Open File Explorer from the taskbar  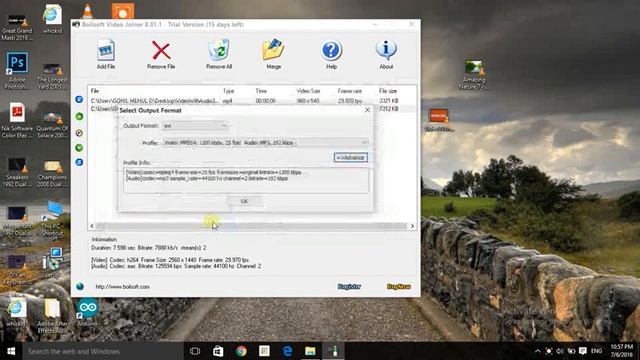coord(310,351)
